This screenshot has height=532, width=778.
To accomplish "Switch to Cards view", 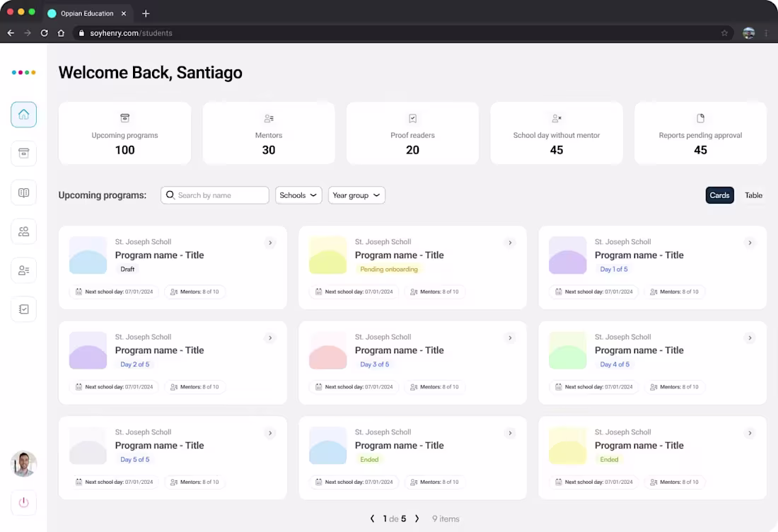I will tap(719, 195).
